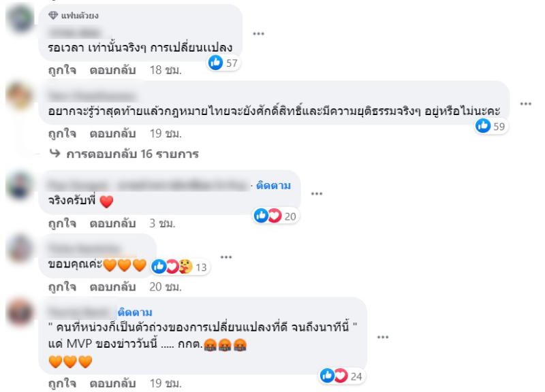The width and height of the screenshot is (545, 392).
Task: Open three-dot menu beside the กฎหมายไทย comment
Action: [525, 104]
